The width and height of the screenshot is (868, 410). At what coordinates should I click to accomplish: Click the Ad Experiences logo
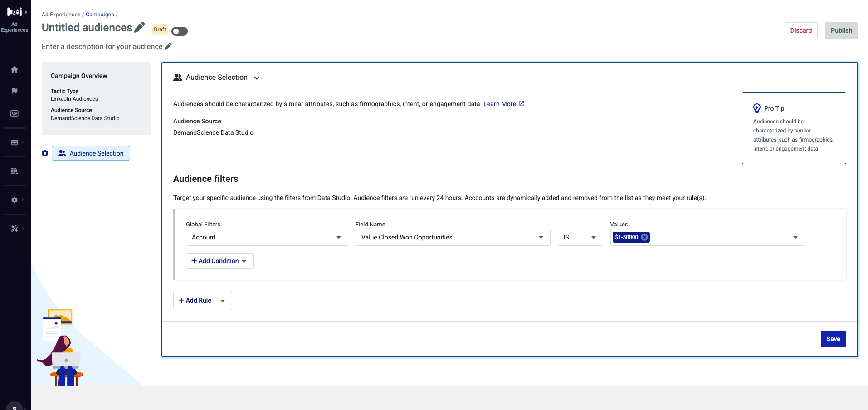pyautogui.click(x=15, y=12)
